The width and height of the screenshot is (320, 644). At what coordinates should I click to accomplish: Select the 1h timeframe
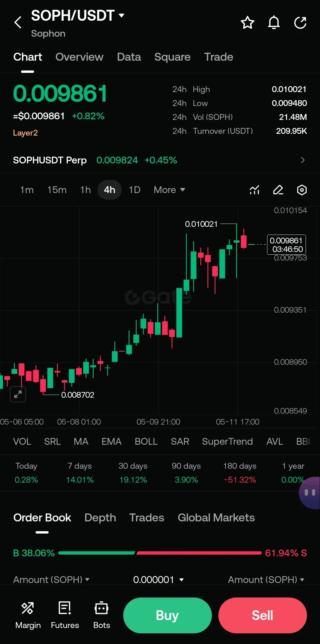click(85, 190)
